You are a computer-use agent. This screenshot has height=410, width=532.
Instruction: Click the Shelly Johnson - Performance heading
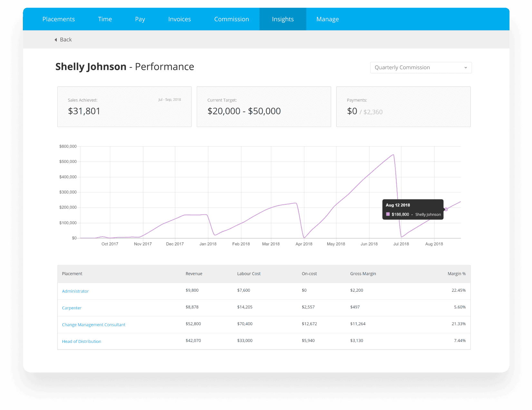[x=125, y=67]
